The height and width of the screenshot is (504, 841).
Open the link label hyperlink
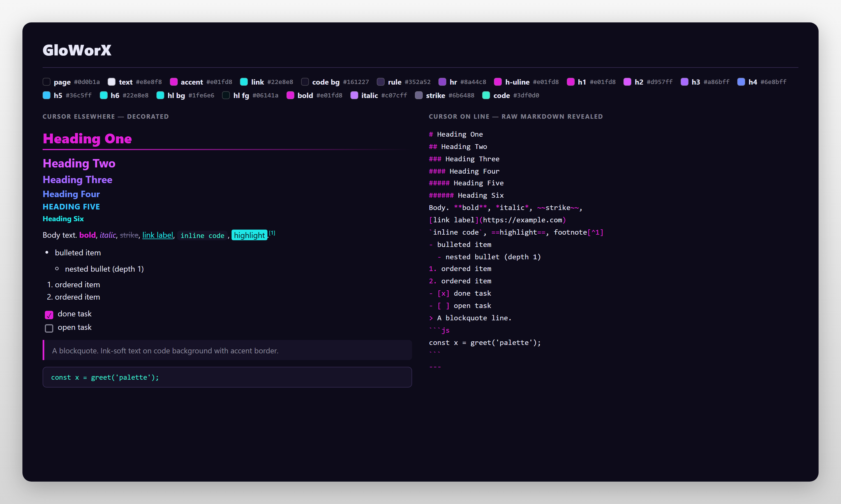tap(158, 235)
